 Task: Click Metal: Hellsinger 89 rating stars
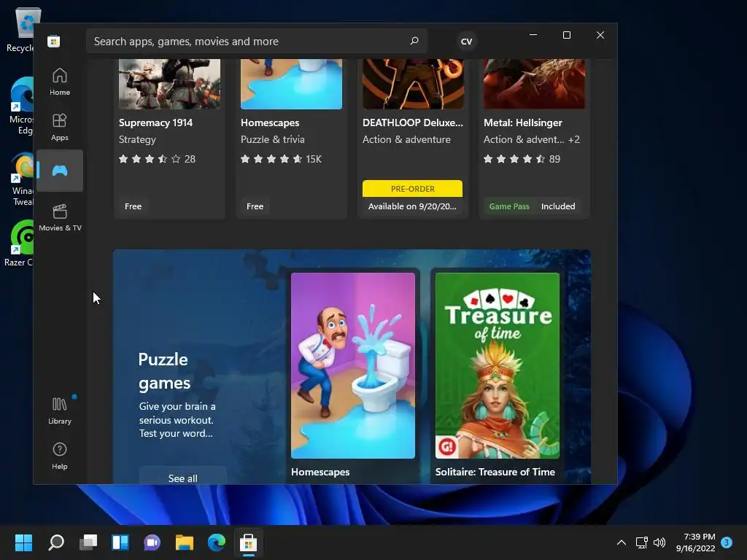coord(522,159)
